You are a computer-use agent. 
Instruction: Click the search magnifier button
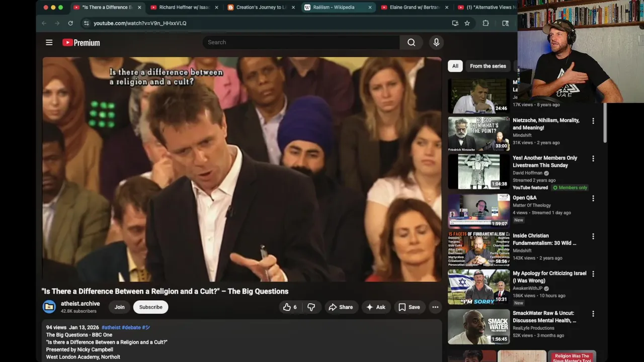411,42
